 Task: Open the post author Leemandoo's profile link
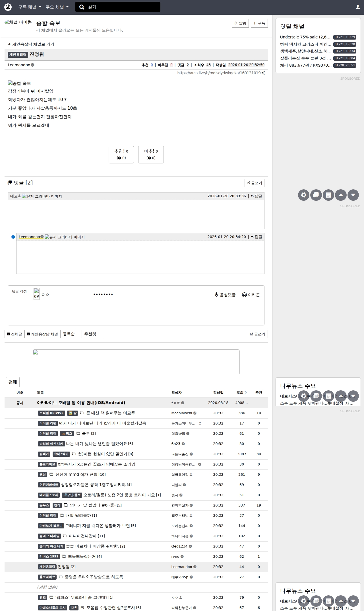pyautogui.click(x=19, y=65)
